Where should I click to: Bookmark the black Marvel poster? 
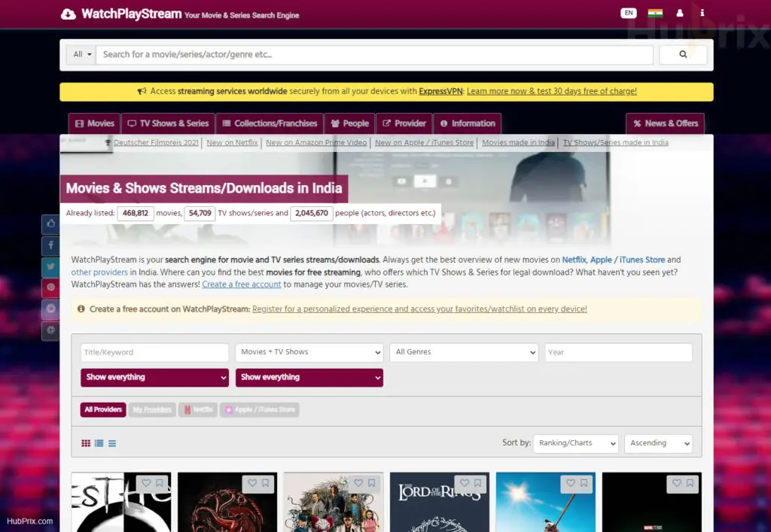[x=690, y=483]
